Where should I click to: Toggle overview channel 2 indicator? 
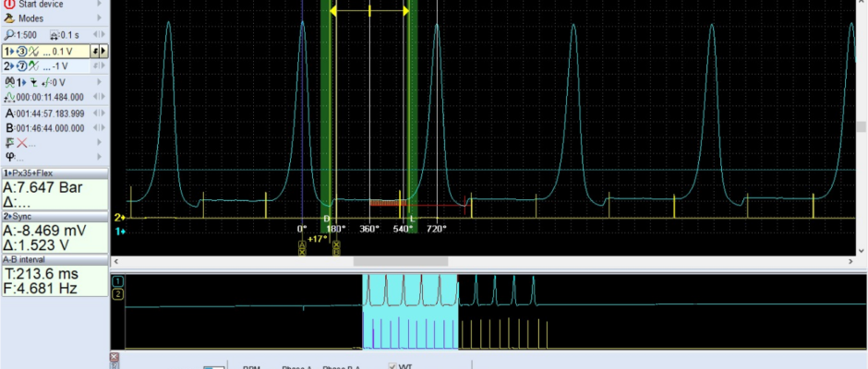coord(117,294)
